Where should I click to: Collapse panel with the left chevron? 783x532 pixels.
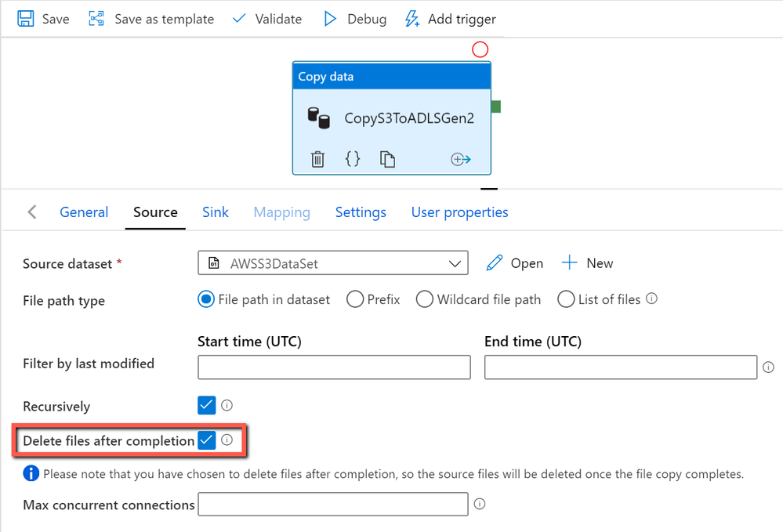click(32, 212)
